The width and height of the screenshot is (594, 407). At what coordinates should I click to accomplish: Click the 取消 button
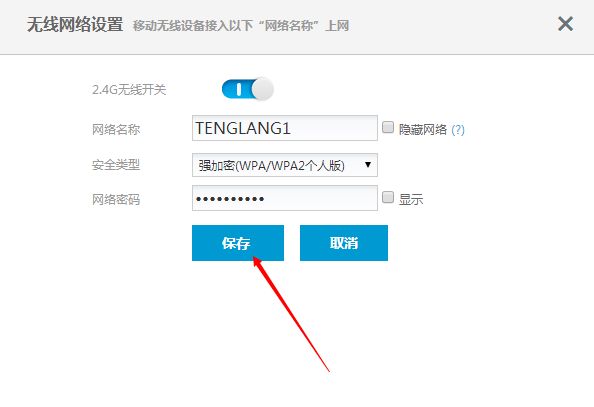click(x=344, y=243)
